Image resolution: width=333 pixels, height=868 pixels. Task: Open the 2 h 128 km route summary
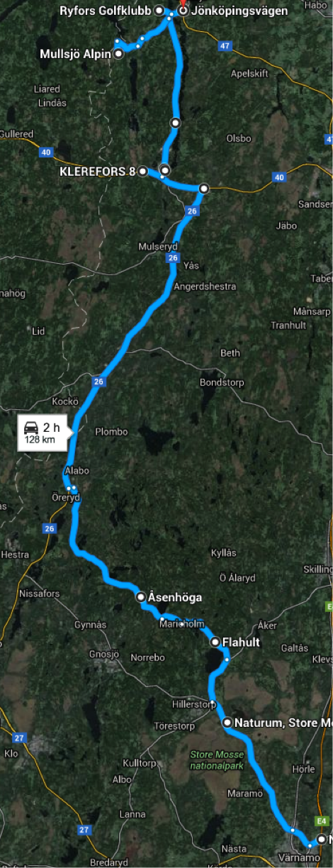point(45,433)
